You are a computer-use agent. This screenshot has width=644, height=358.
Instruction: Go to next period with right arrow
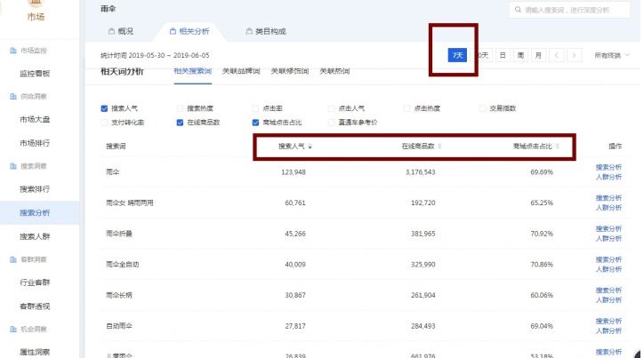tap(575, 55)
